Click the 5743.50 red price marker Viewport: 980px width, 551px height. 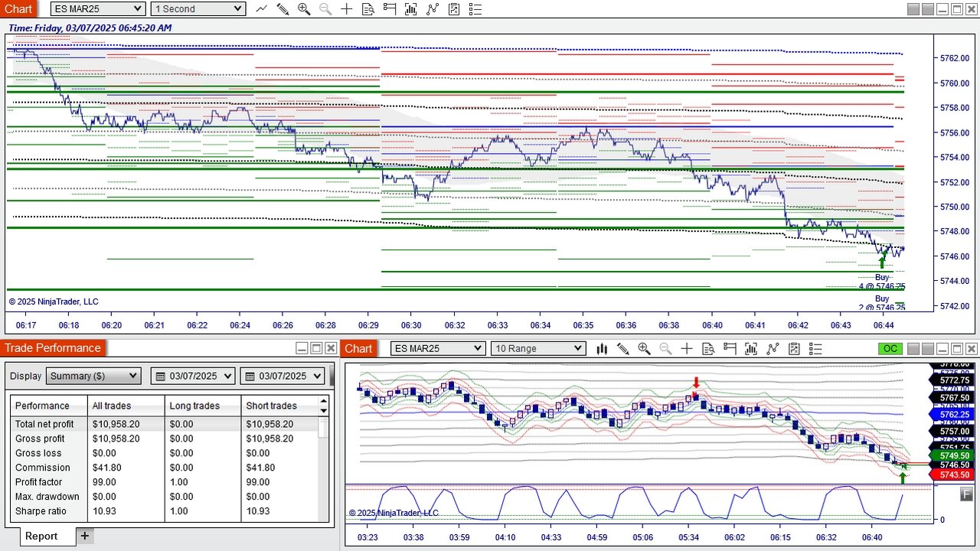coord(953,474)
